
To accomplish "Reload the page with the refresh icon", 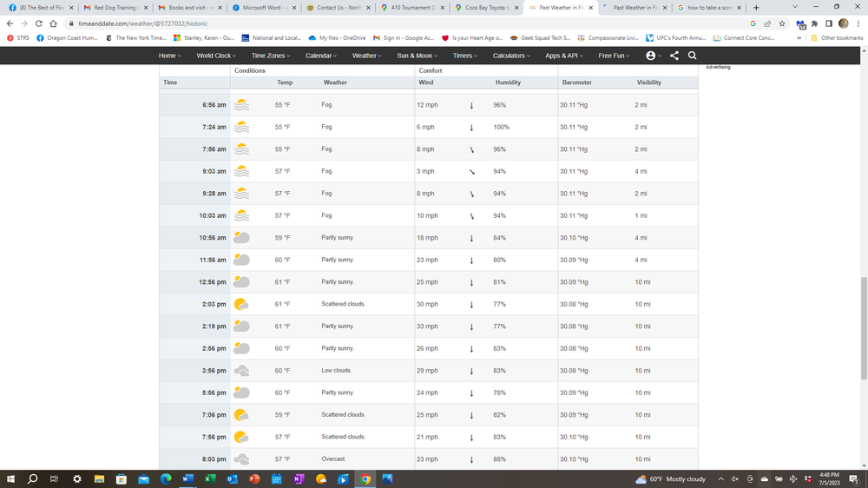I will [x=39, y=23].
